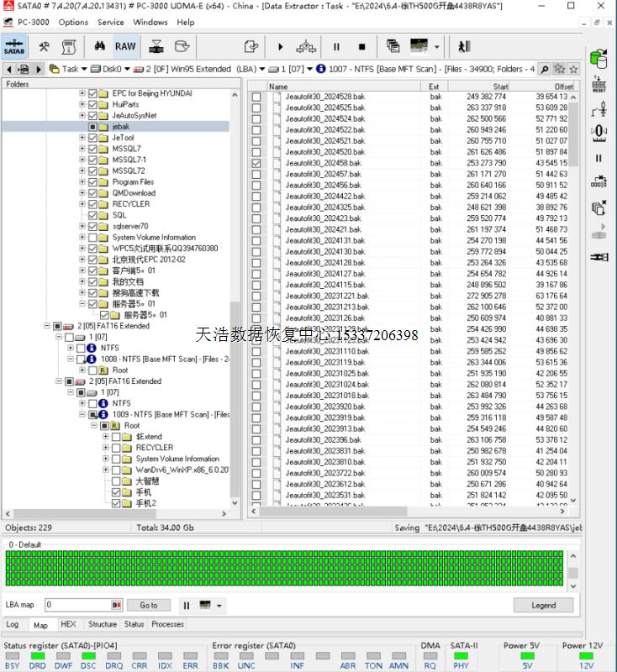The width and height of the screenshot is (617, 672).
Task: Expand the $Extend folder under Root
Action: (105, 437)
